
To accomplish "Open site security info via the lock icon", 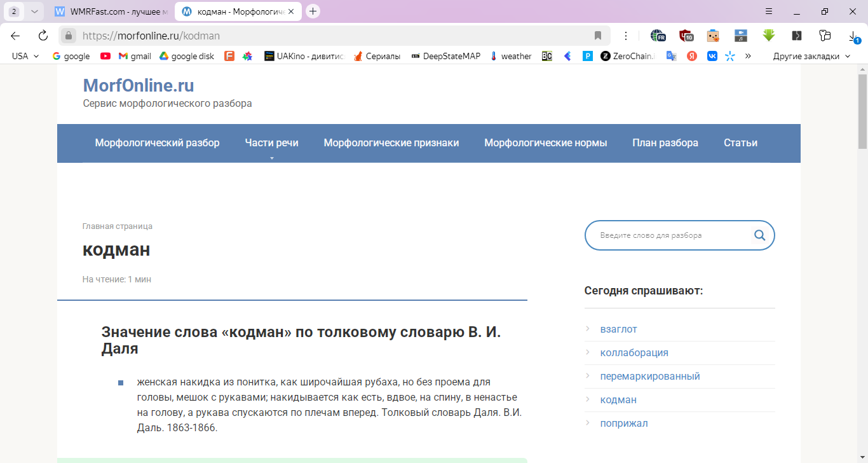I will point(69,36).
